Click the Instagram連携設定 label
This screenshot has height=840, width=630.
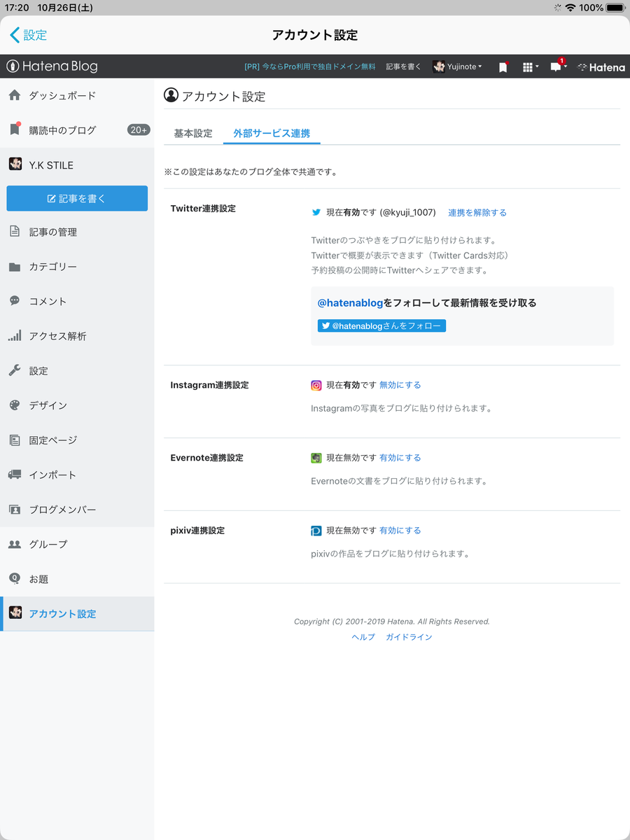tap(209, 385)
